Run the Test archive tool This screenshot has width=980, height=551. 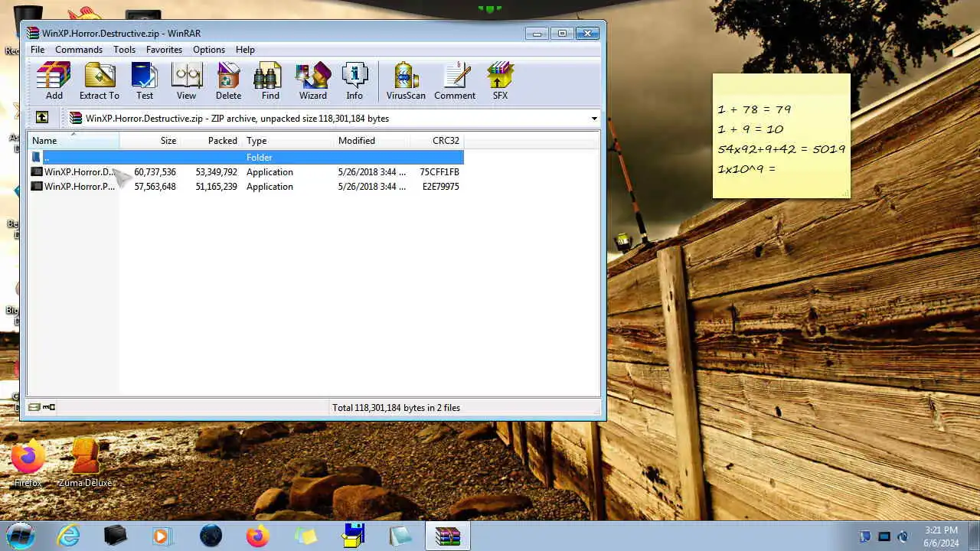pyautogui.click(x=145, y=81)
